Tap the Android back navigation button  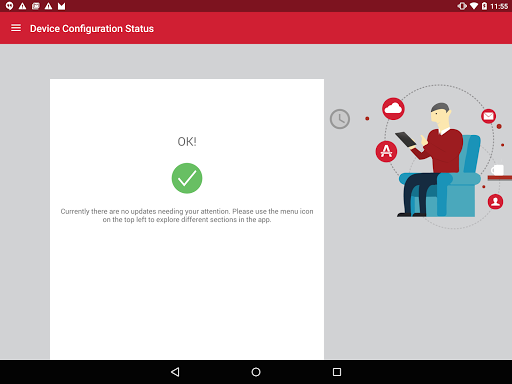pyautogui.click(x=175, y=372)
